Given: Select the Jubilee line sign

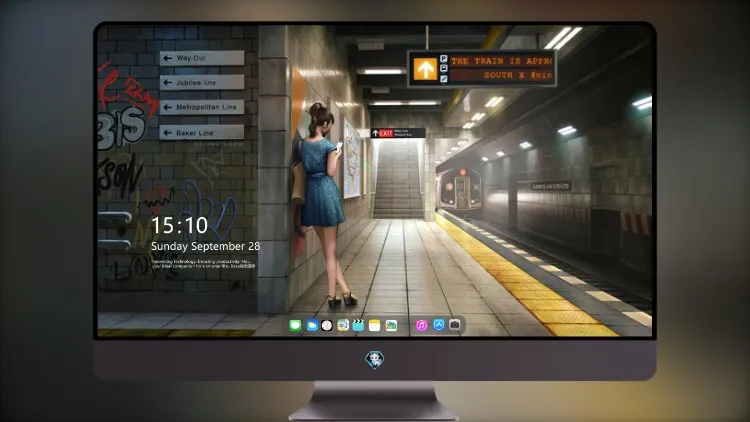Looking at the screenshot, I should click(202, 82).
